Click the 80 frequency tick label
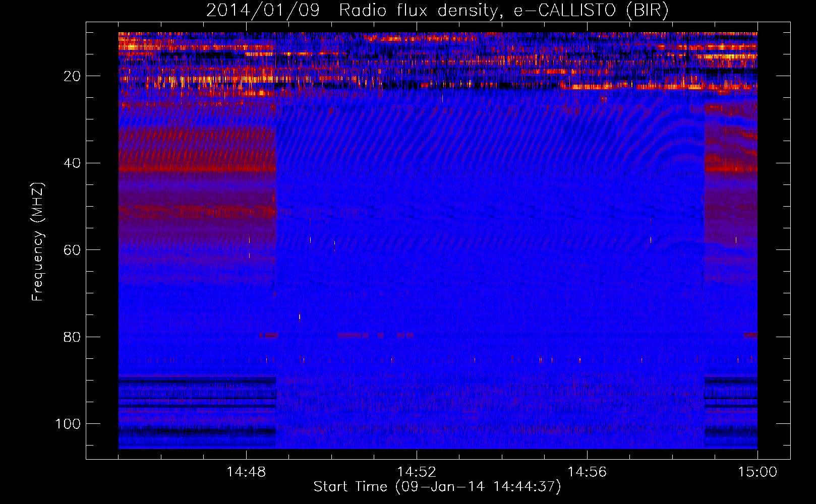The image size is (816, 504). [x=72, y=337]
